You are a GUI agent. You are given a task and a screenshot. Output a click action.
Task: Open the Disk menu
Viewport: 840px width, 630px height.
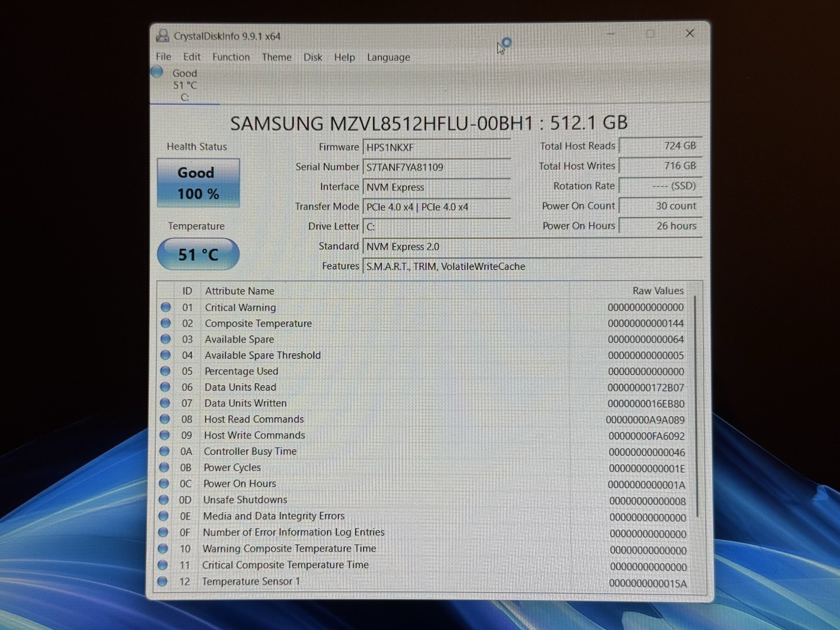tap(313, 57)
